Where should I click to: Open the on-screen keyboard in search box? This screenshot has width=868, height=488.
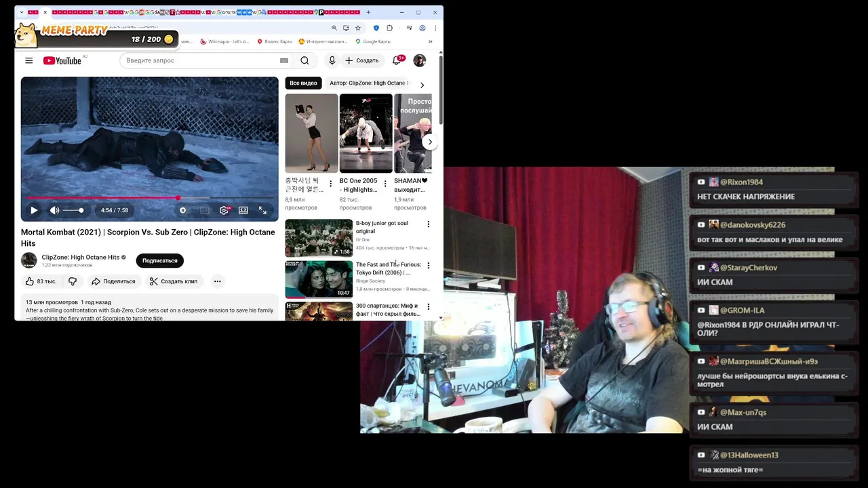tap(284, 60)
